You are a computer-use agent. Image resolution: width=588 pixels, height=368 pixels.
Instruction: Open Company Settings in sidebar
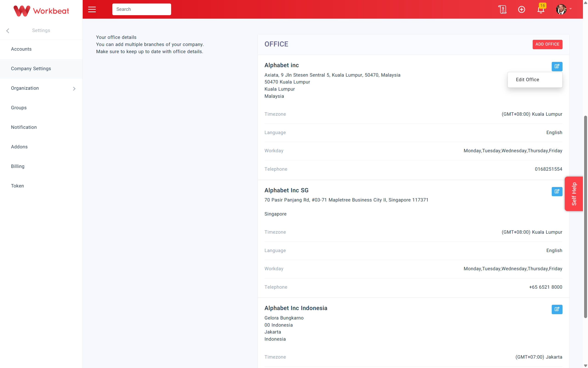pyautogui.click(x=41, y=69)
